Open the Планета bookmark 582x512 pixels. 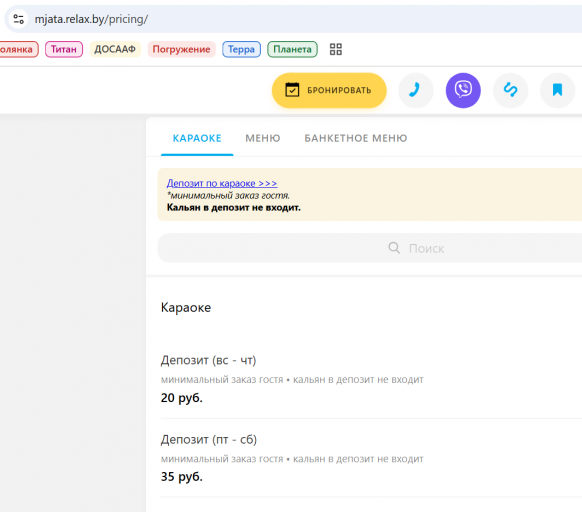[x=292, y=49]
